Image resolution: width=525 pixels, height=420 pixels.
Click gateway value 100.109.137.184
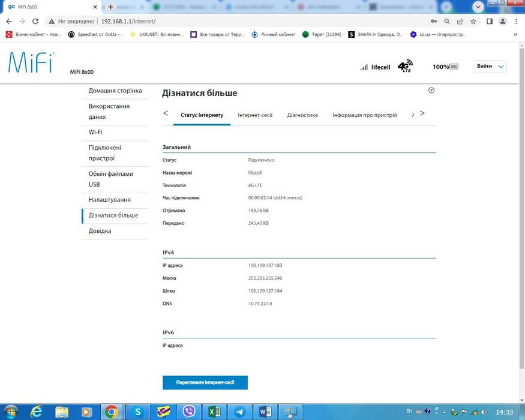[265, 291]
